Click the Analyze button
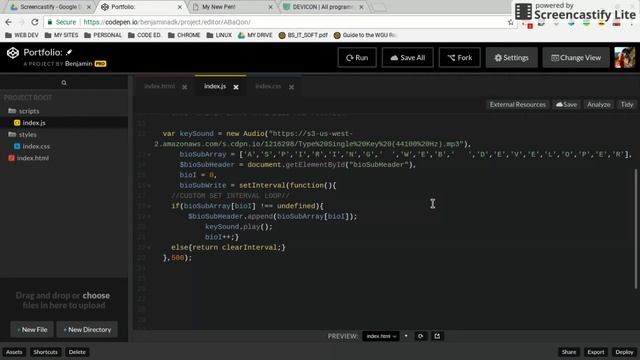This screenshot has height=360, width=640. click(598, 105)
